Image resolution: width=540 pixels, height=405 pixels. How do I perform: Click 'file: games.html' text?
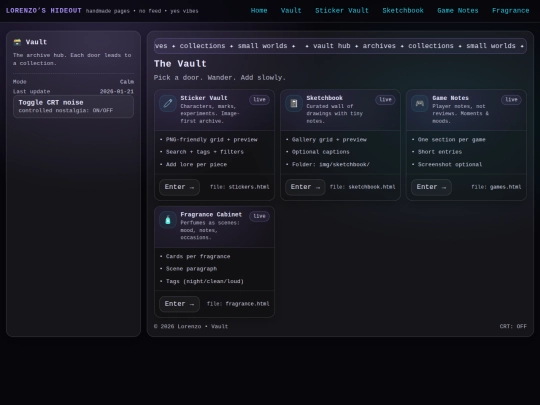click(496, 187)
